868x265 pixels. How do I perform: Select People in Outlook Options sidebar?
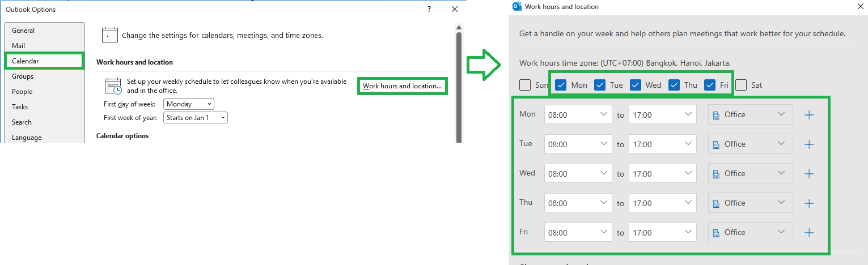(x=44, y=92)
